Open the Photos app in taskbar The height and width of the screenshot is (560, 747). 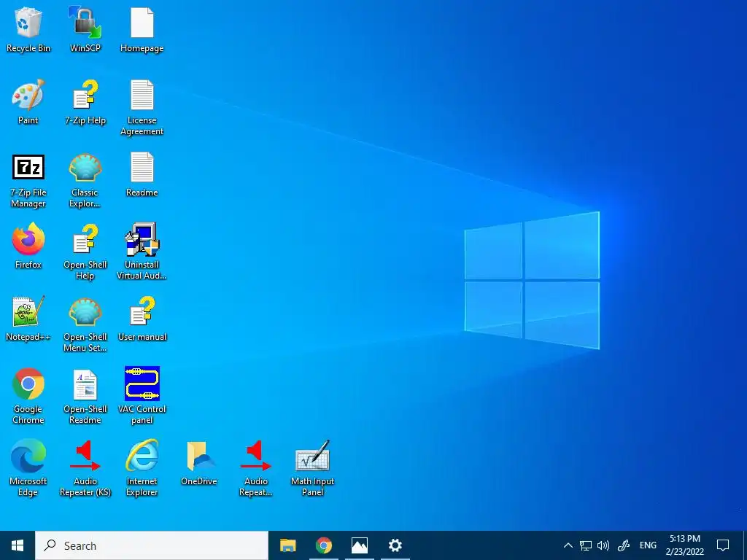pos(359,545)
